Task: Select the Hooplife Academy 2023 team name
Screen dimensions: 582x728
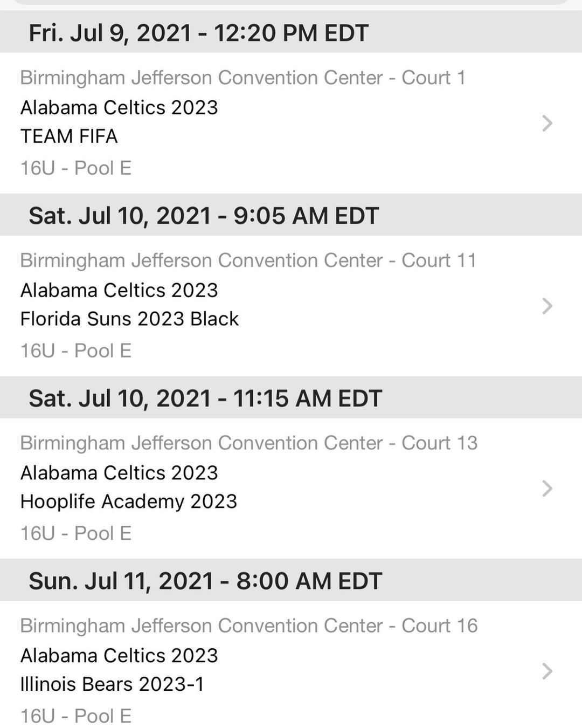Action: [129, 502]
